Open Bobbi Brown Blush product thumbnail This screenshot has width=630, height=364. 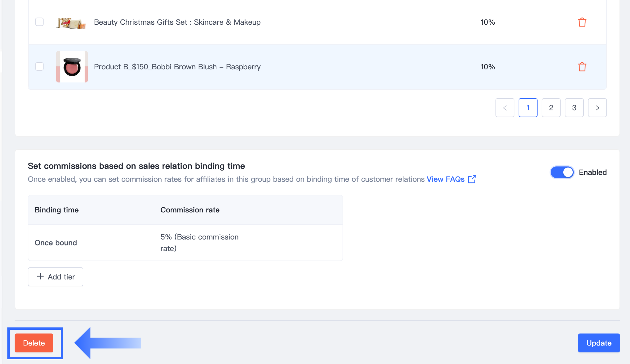pyautogui.click(x=72, y=67)
